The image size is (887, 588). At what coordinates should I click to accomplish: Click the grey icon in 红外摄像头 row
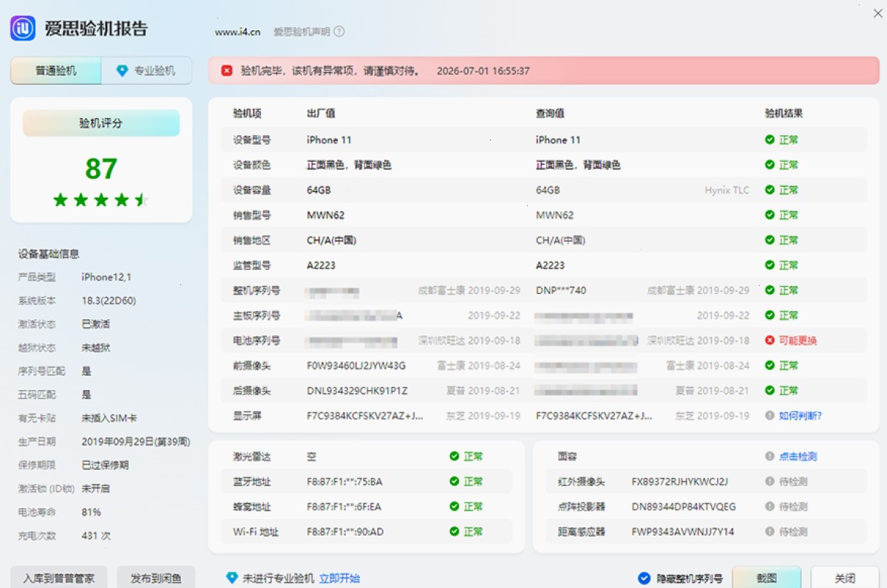(769, 482)
